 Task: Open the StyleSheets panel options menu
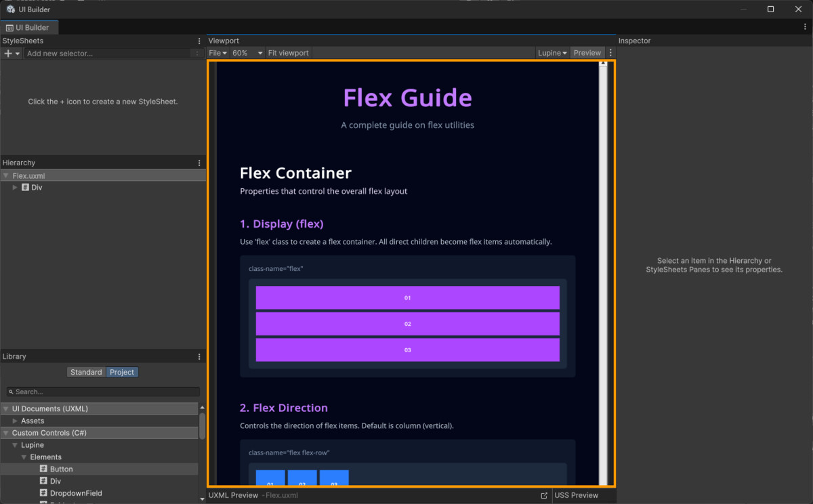(199, 41)
